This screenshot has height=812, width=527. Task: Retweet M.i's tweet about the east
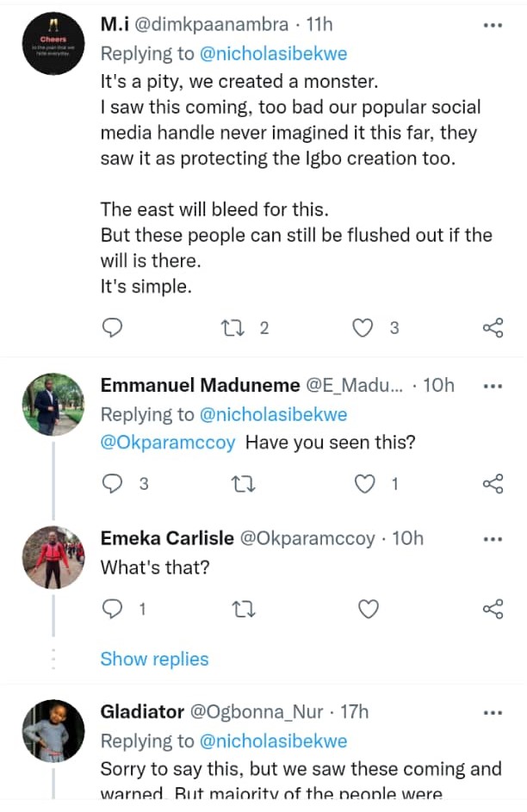pos(234,328)
